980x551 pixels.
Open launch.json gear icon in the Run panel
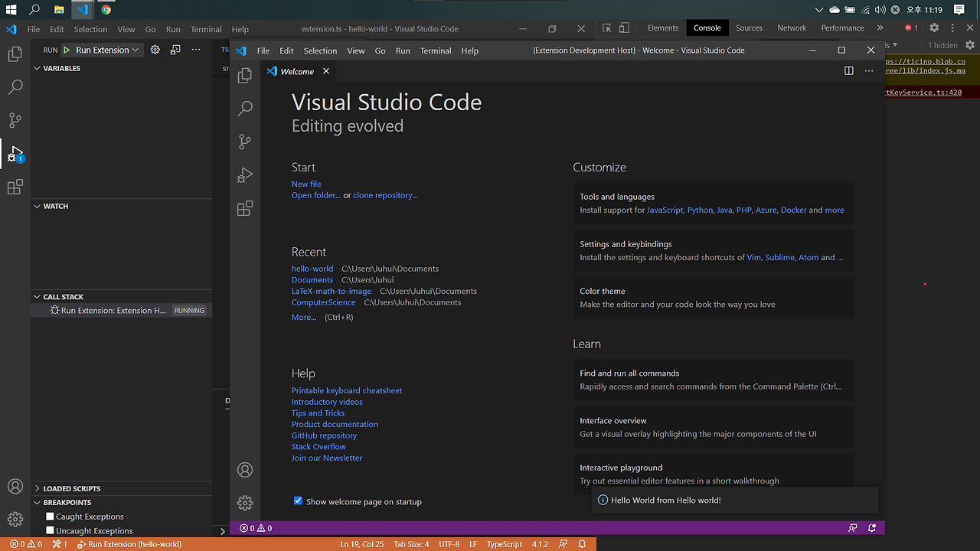[x=155, y=50]
